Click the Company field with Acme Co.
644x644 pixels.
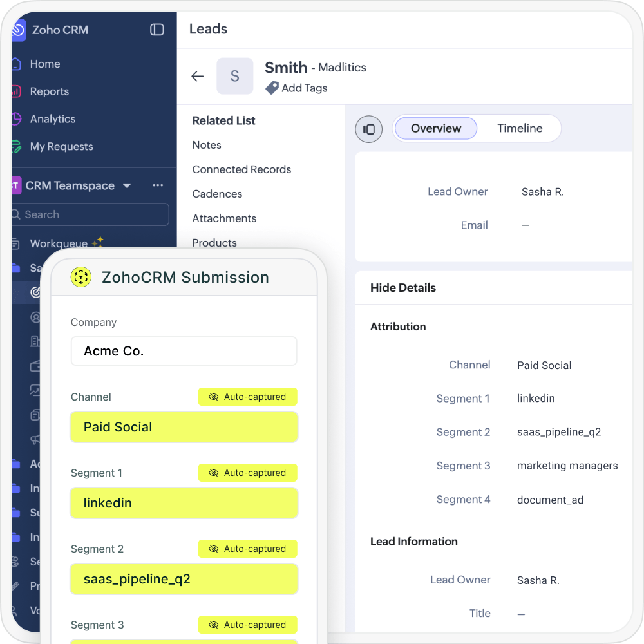click(x=184, y=351)
